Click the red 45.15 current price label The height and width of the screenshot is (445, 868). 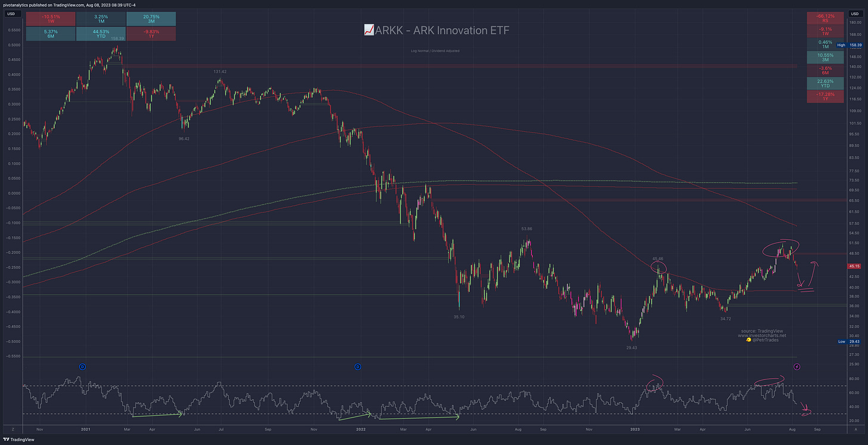pyautogui.click(x=854, y=266)
